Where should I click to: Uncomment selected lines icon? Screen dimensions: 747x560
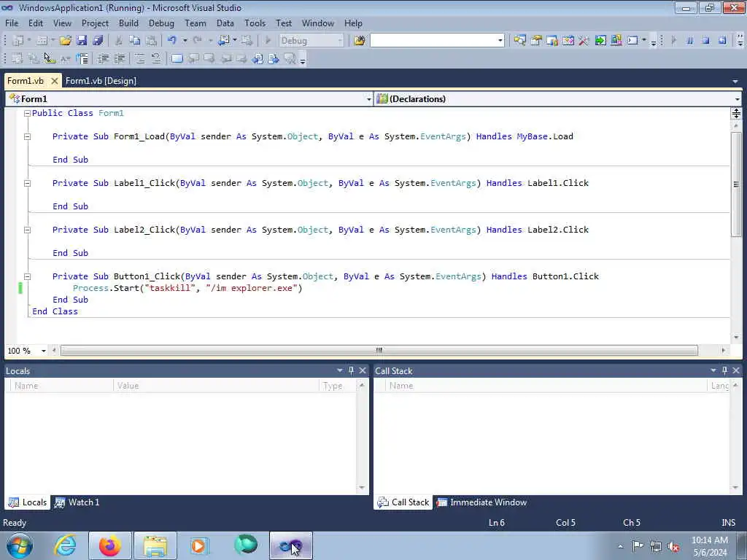coord(155,58)
